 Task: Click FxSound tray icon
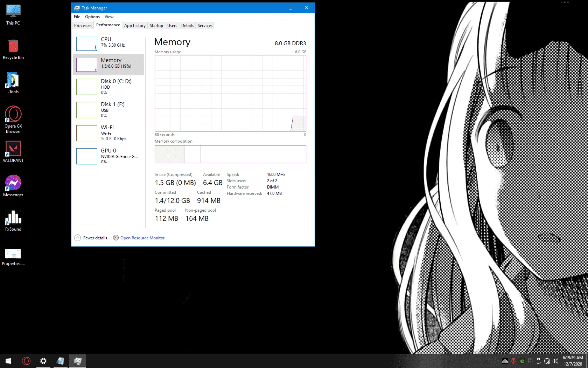[x=505, y=361]
